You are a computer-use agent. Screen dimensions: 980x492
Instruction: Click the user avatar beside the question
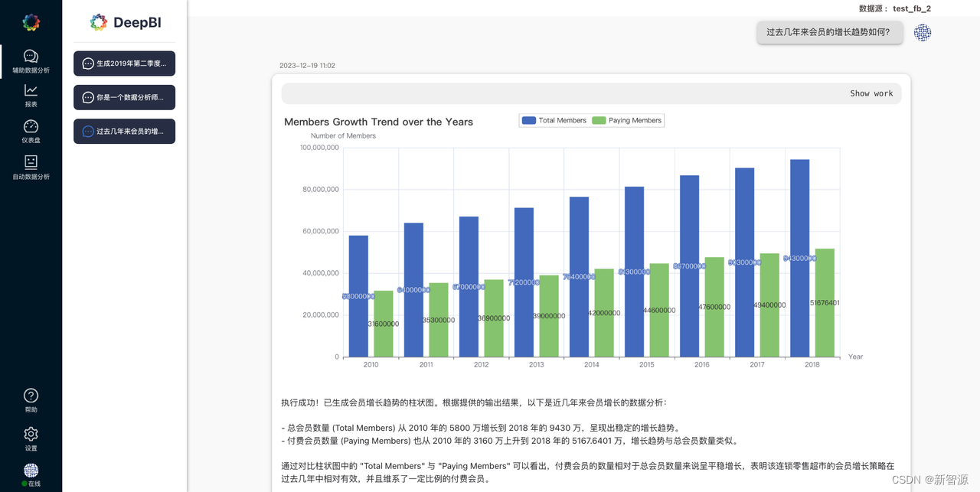click(923, 32)
